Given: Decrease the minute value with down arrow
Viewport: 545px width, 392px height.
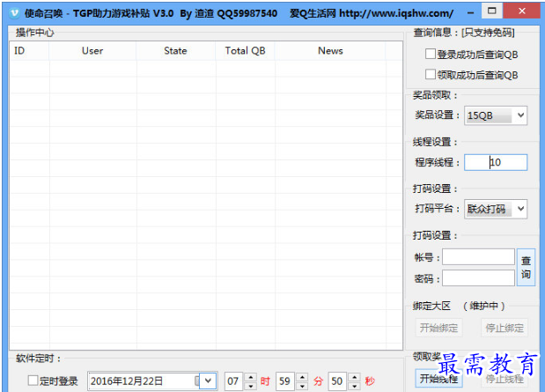Looking at the screenshot, I should tap(302, 385).
